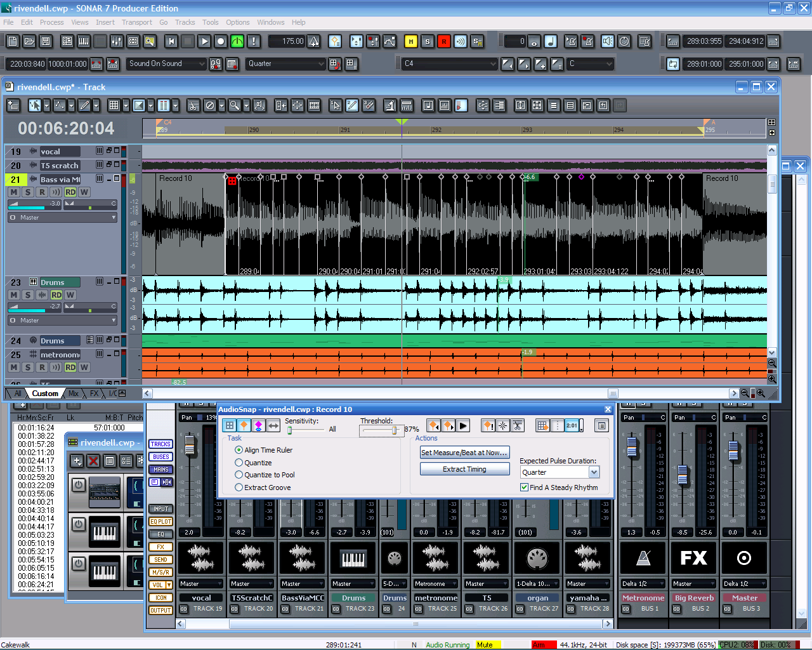Click the AudioSnap audition play icon
This screenshot has width=812, height=650.
(x=463, y=426)
